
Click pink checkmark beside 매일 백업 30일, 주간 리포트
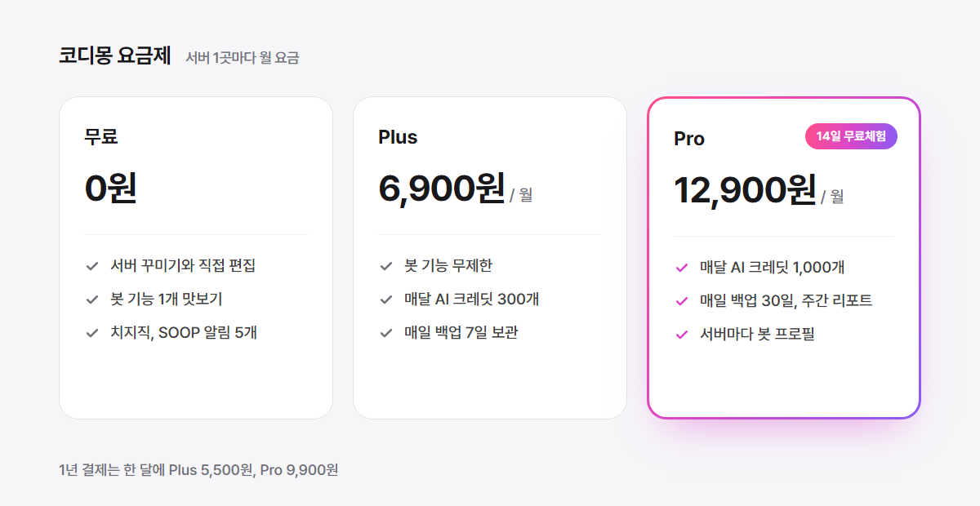point(682,301)
